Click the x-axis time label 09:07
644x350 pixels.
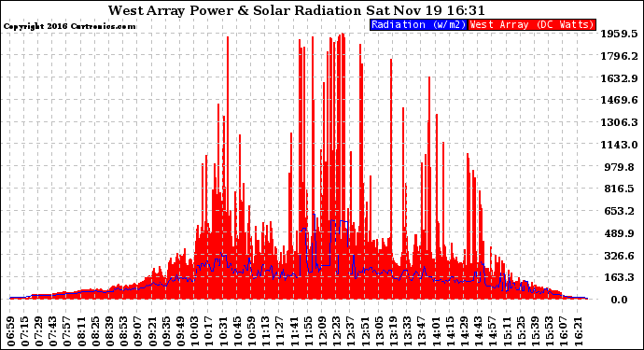138,331
